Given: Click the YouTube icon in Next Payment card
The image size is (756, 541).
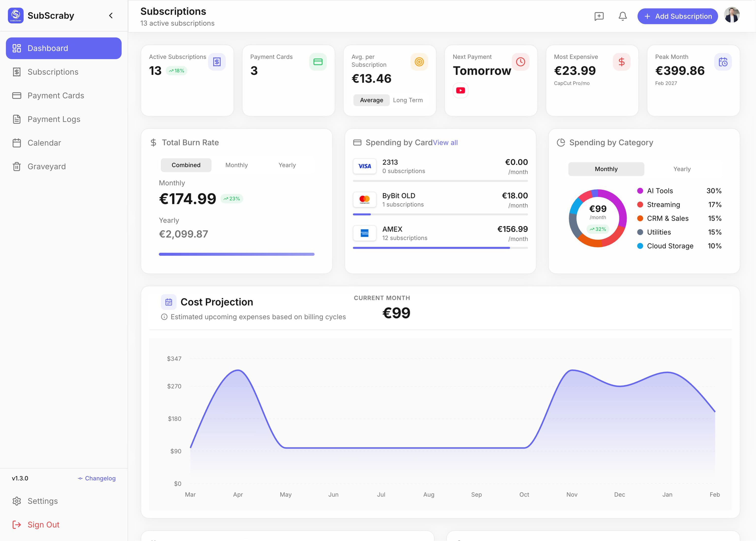Looking at the screenshot, I should click(x=460, y=90).
